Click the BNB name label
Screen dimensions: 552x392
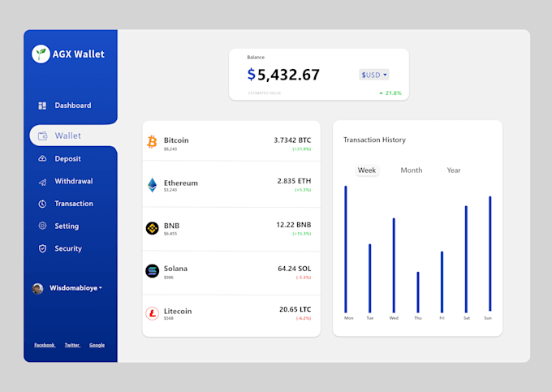pyautogui.click(x=171, y=226)
